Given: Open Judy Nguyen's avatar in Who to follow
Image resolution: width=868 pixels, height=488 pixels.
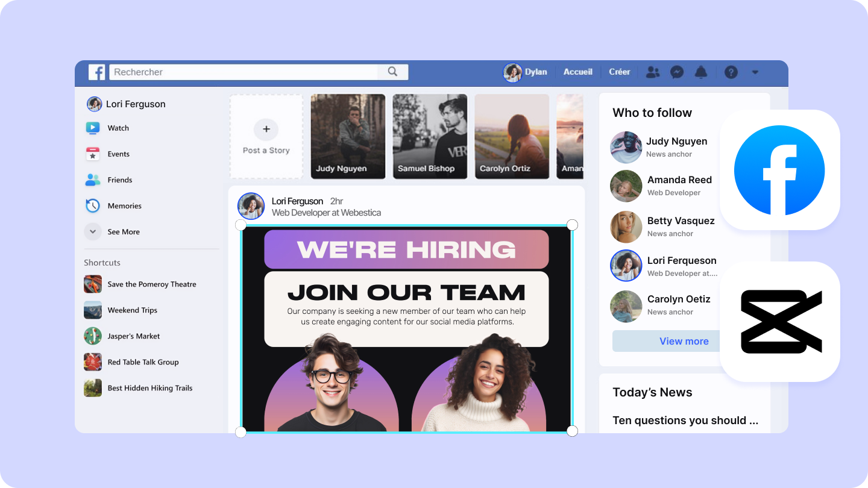Looking at the screenshot, I should pos(626,147).
